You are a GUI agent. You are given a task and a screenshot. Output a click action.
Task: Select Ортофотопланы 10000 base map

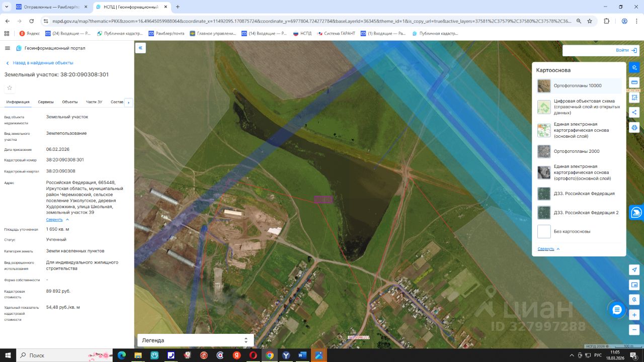pos(579,86)
